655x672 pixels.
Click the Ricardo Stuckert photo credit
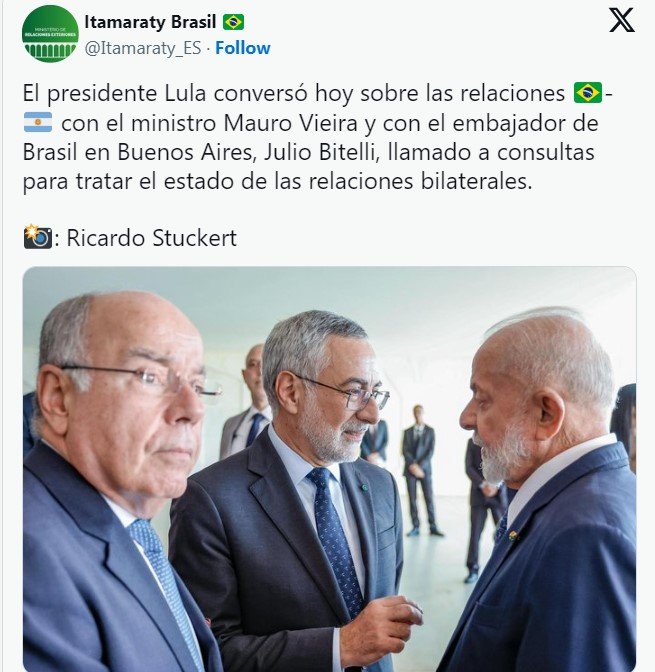(151, 238)
